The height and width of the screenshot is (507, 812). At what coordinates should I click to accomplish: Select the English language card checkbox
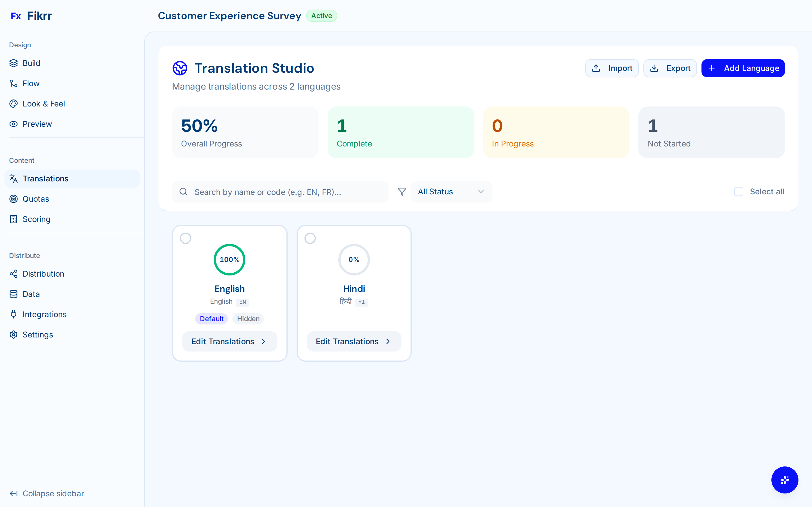[x=186, y=238]
